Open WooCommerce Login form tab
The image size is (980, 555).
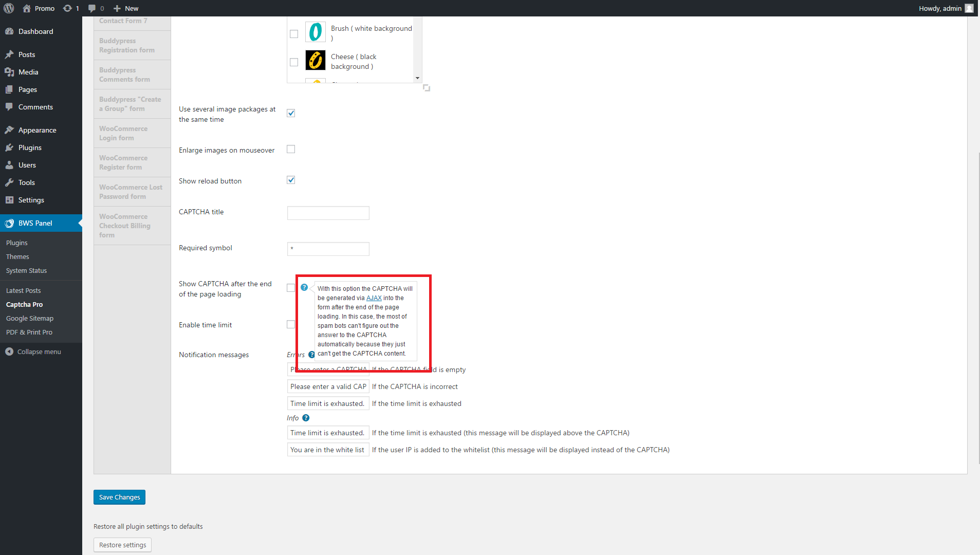[132, 133]
